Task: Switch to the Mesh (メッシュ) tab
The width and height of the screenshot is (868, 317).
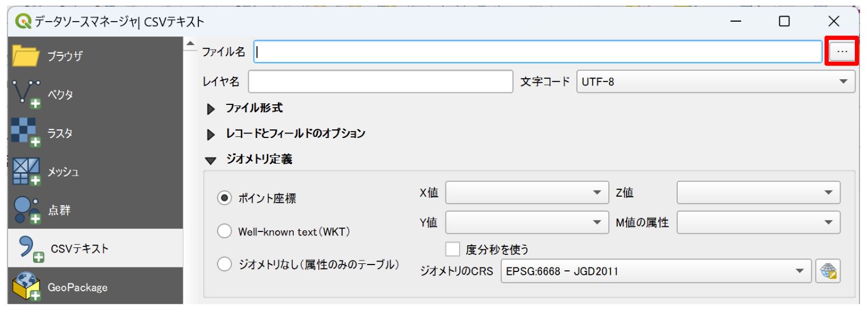Action: (x=95, y=172)
